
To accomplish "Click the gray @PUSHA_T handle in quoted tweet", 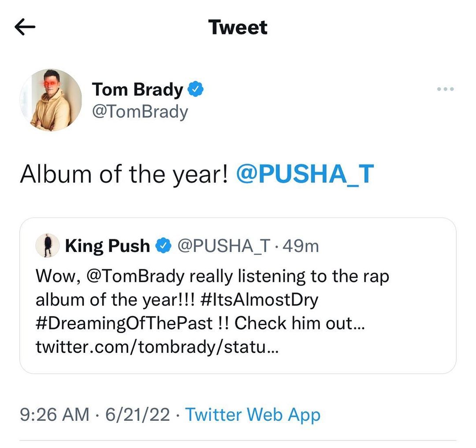I will (x=223, y=246).
